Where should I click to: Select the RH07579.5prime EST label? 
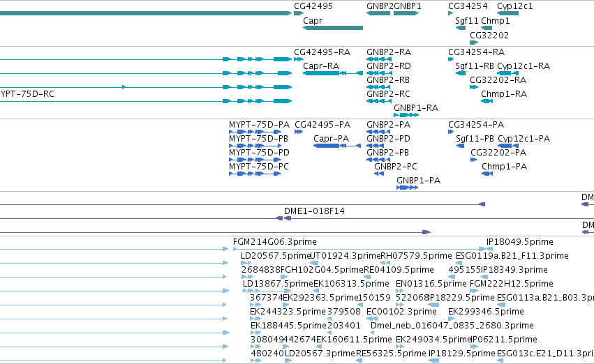[416, 256]
